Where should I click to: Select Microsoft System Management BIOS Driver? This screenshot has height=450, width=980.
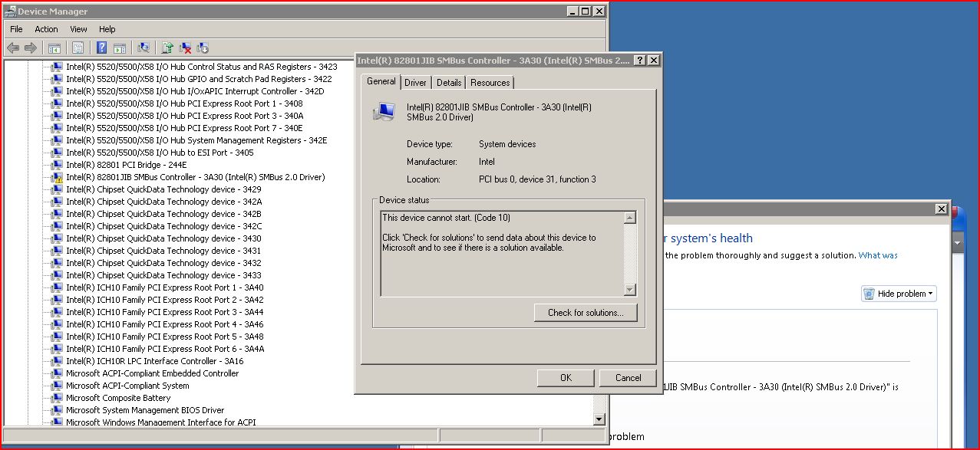(145, 410)
